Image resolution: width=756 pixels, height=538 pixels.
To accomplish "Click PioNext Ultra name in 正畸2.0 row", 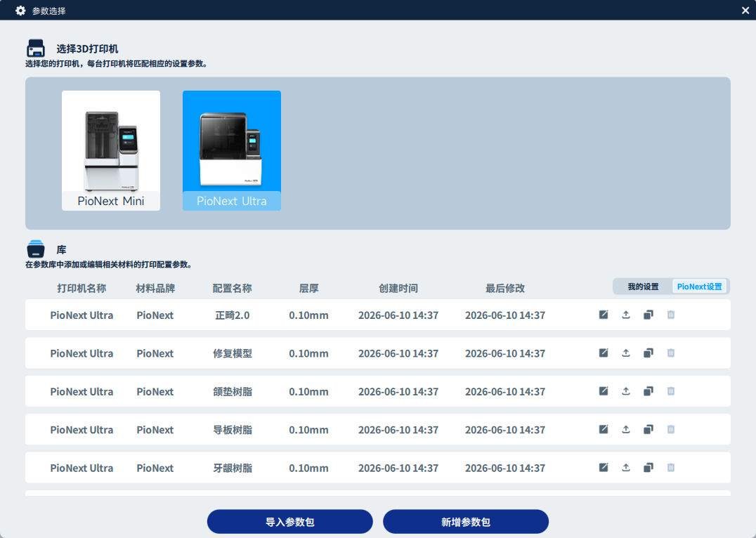I will (82, 315).
